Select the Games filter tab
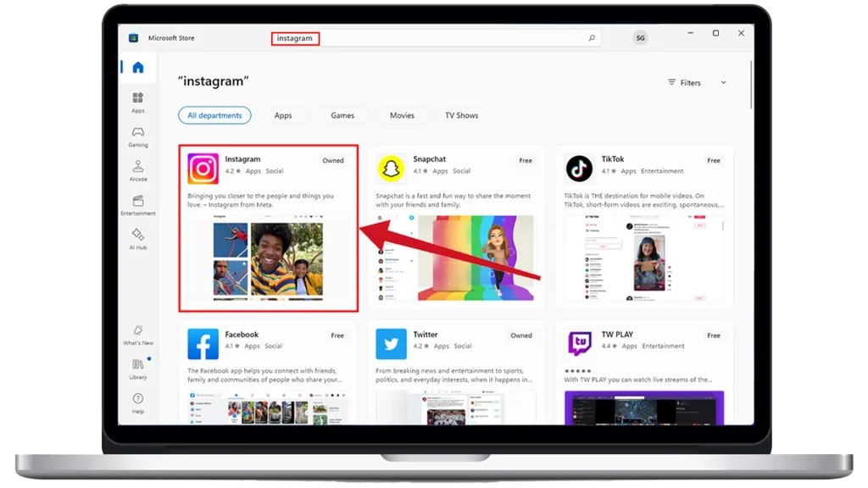Image resolution: width=868 pixels, height=488 pixels. pyautogui.click(x=342, y=115)
